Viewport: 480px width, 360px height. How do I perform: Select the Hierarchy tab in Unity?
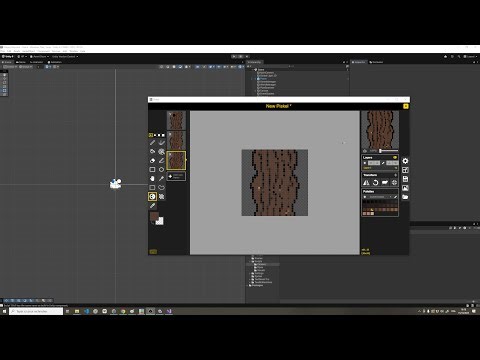pyautogui.click(x=254, y=62)
